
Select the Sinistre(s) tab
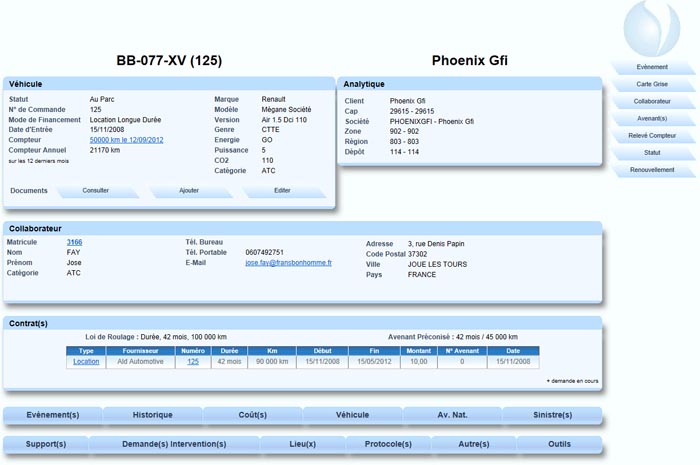pyautogui.click(x=552, y=415)
